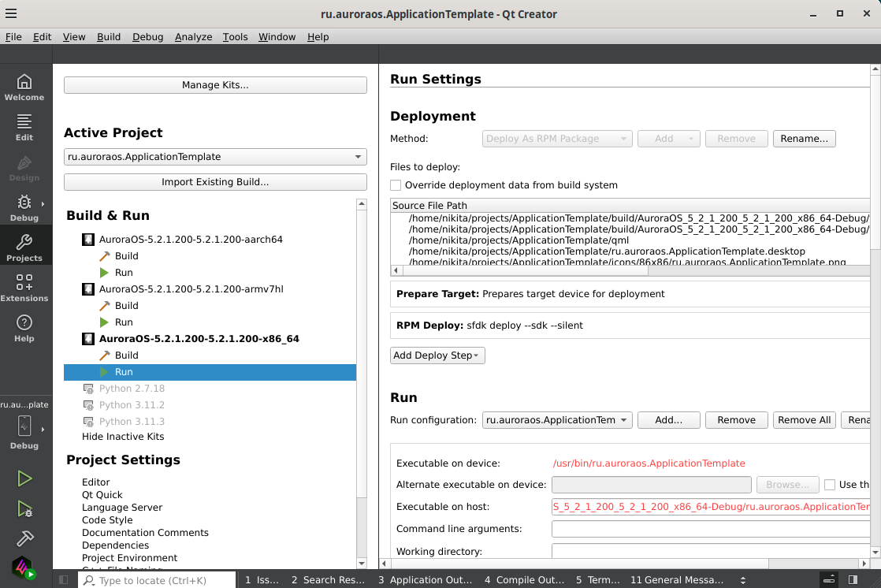This screenshot has height=588, width=881.
Task: Click the Manage Kits button
Action: 215,85
